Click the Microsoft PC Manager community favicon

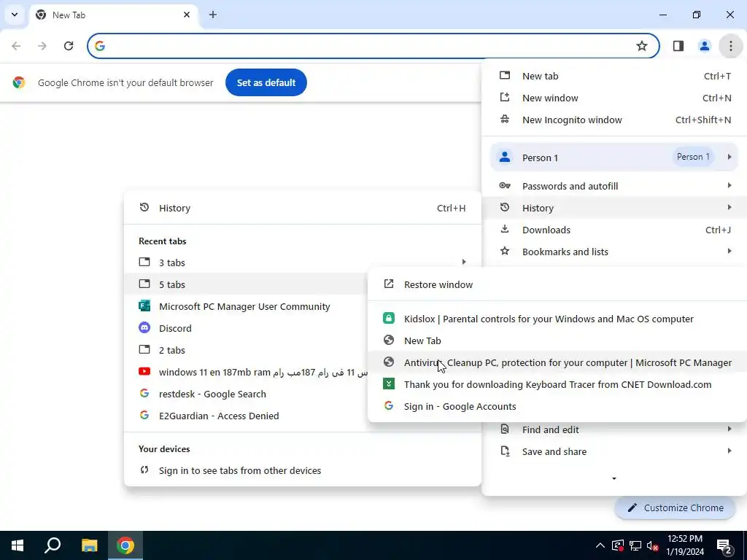click(144, 306)
